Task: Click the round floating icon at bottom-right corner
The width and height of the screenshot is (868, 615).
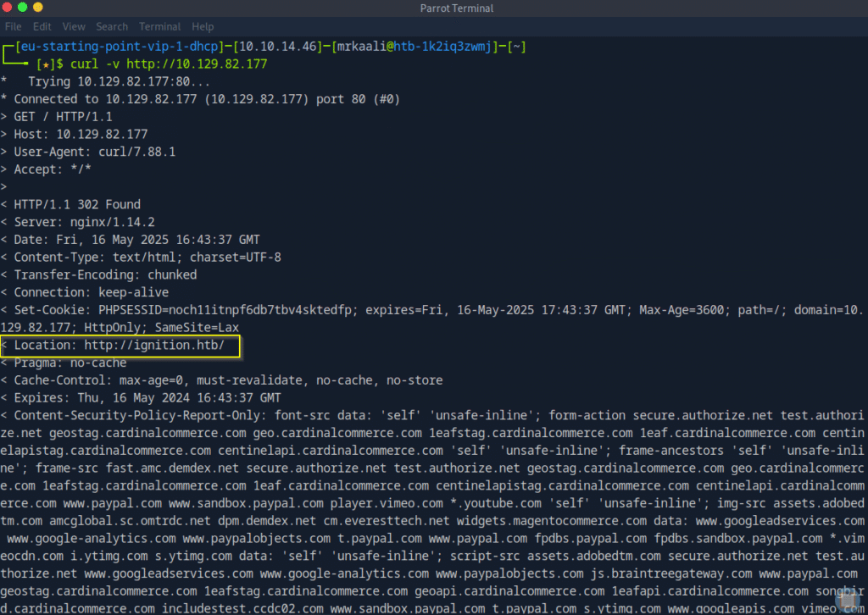Action: [847, 598]
